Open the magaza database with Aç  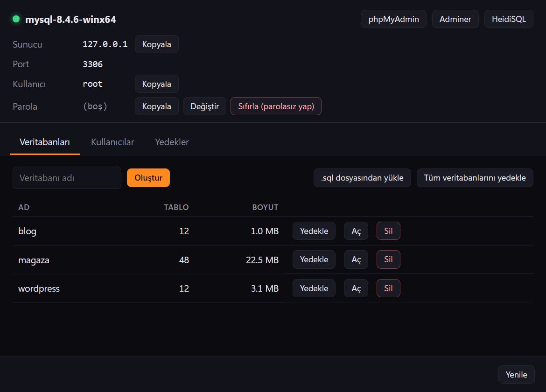tap(356, 259)
